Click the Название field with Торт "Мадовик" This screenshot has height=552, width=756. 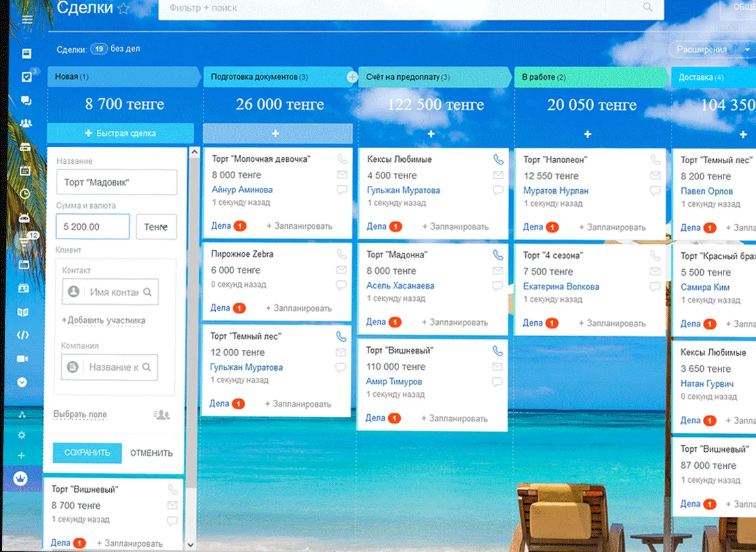pyautogui.click(x=116, y=183)
